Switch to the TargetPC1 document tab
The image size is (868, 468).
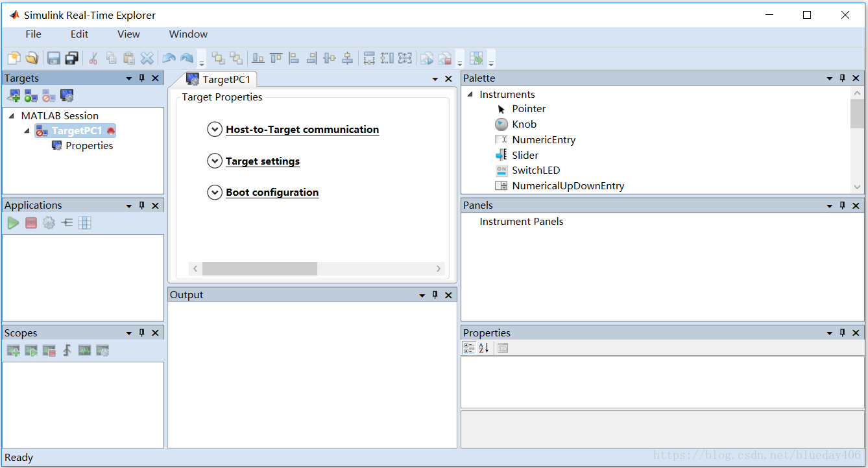(x=220, y=79)
